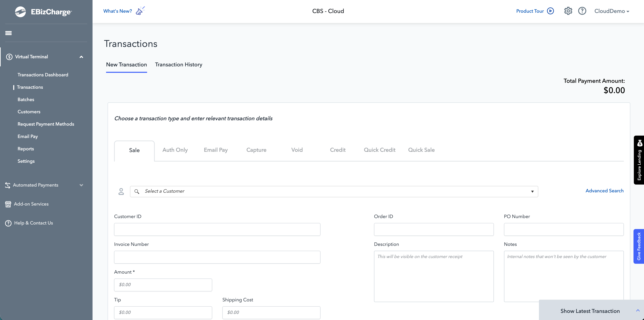
Task: Select the Credit transaction type tab
Action: click(338, 150)
